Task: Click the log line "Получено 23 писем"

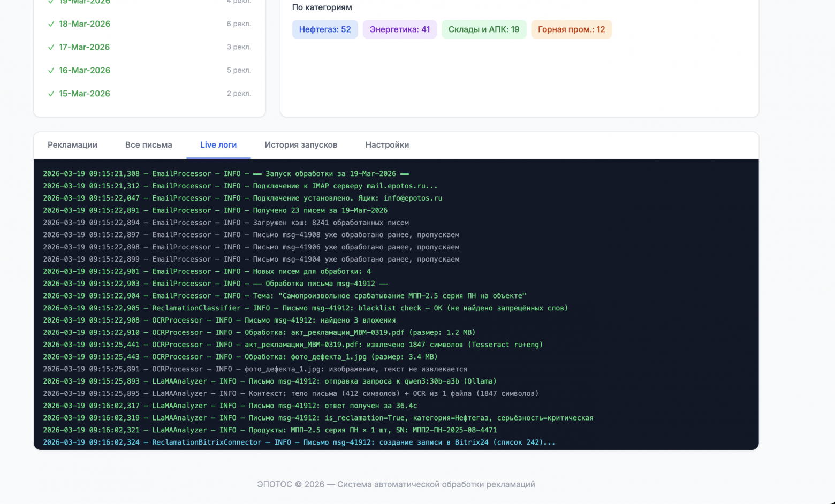Action: (x=215, y=210)
